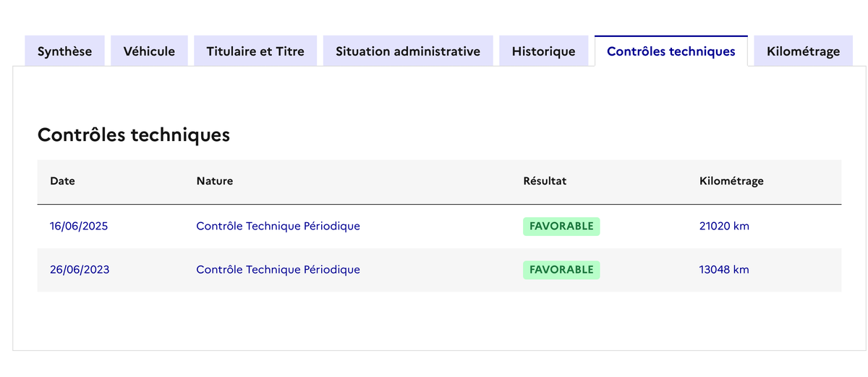Viewport: 868px width, 377px height.
Task: Go to the Historique tab
Action: [x=543, y=51]
